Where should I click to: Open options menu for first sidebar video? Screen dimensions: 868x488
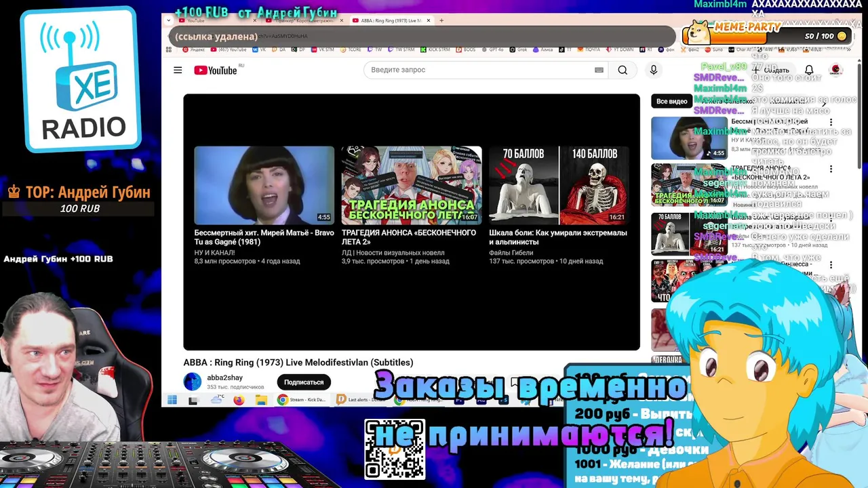coord(831,123)
